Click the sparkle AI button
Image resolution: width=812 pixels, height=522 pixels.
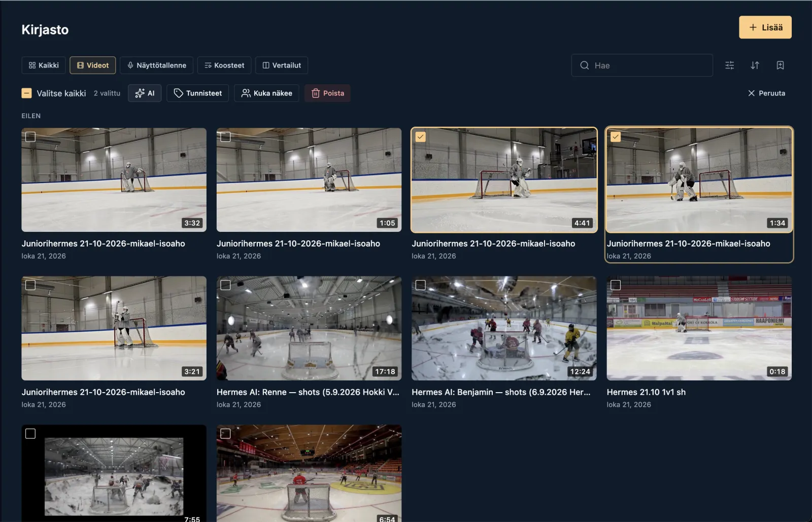coord(145,93)
